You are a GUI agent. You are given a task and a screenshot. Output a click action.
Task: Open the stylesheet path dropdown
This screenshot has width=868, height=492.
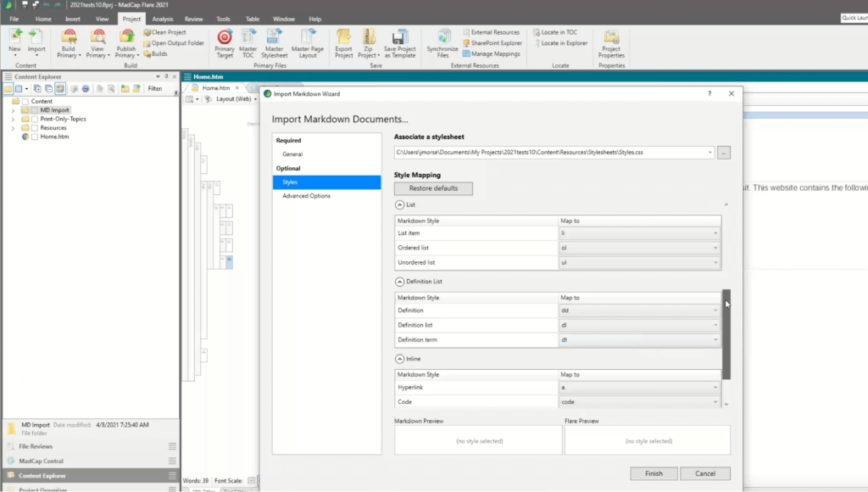[x=709, y=153]
